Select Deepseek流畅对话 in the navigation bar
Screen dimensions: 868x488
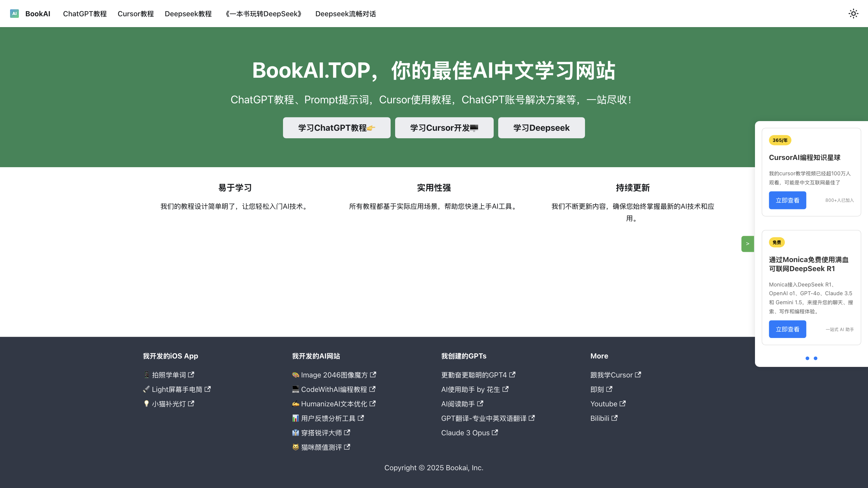pos(345,14)
